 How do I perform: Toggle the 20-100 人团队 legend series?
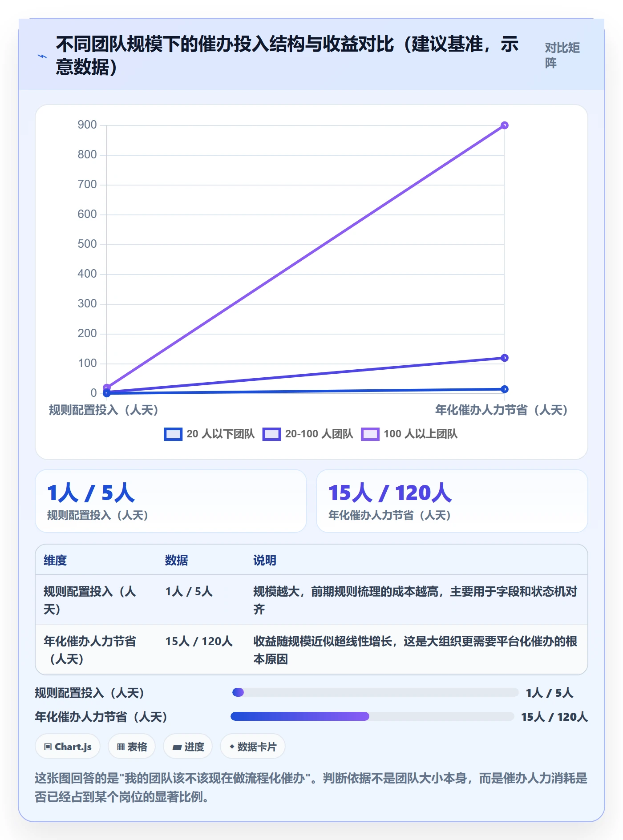click(308, 434)
